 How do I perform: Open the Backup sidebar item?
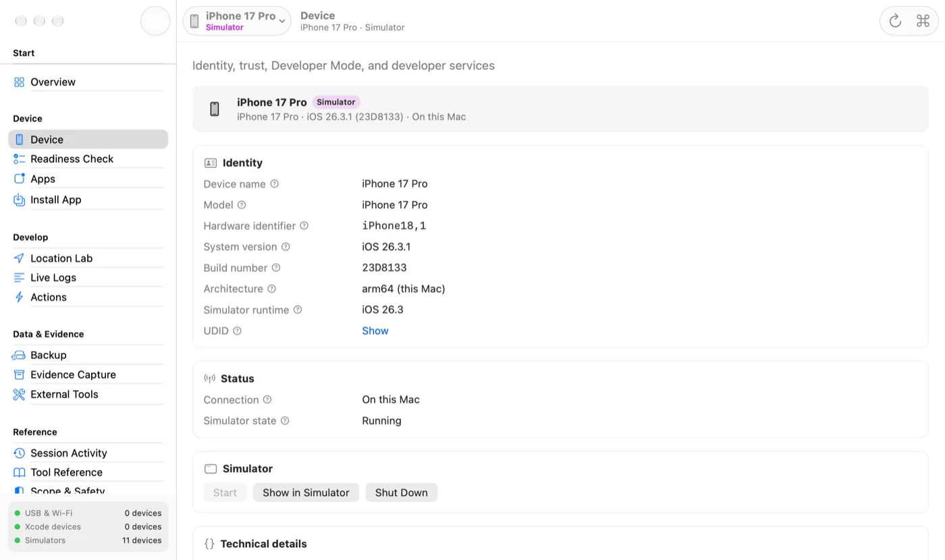(x=88, y=355)
